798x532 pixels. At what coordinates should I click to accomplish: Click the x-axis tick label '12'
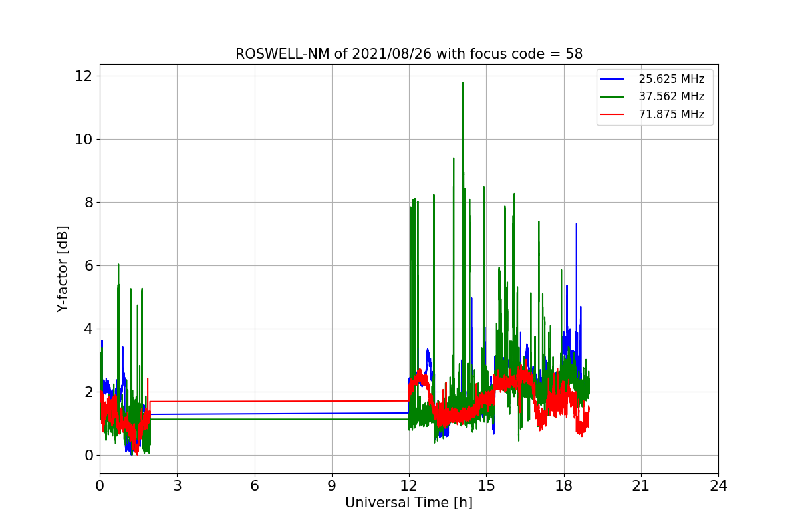point(409,486)
